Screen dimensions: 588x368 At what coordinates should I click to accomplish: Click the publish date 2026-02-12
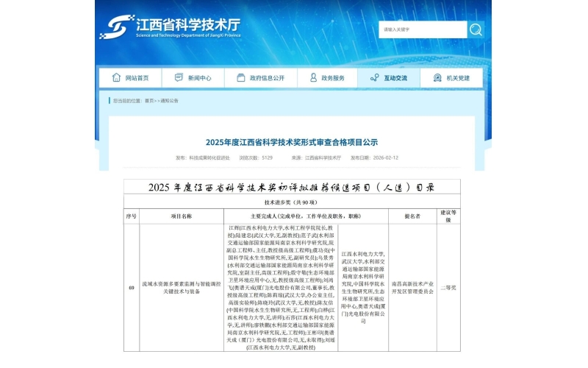(385, 158)
